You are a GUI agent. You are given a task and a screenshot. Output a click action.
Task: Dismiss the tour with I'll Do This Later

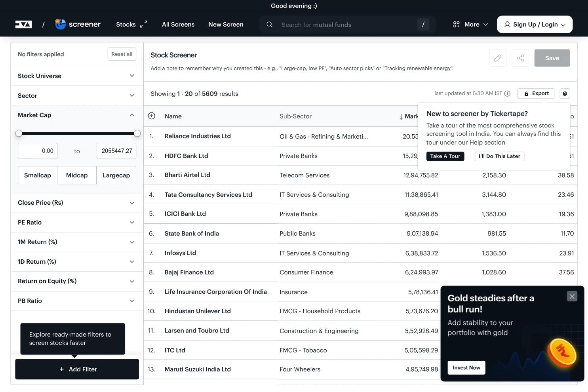click(x=499, y=156)
